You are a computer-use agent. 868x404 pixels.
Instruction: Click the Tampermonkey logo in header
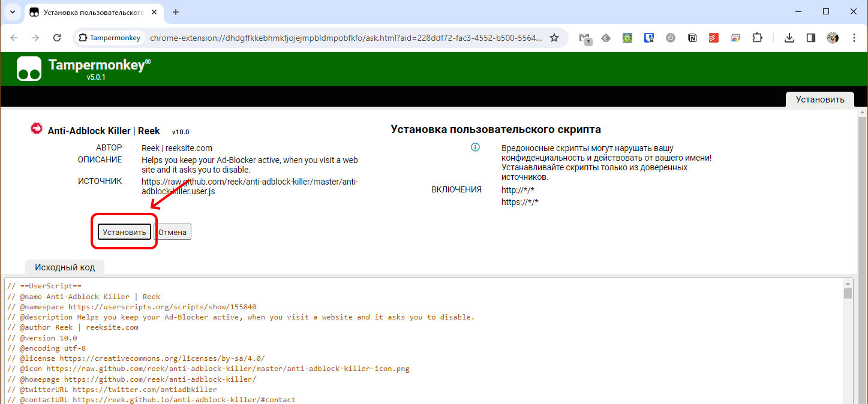tap(29, 68)
